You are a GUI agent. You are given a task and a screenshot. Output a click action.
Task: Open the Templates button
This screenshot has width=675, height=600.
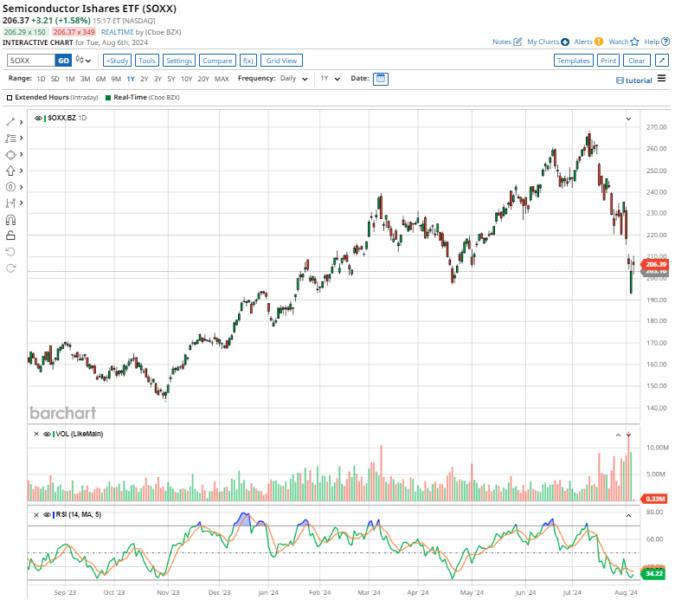(x=573, y=60)
